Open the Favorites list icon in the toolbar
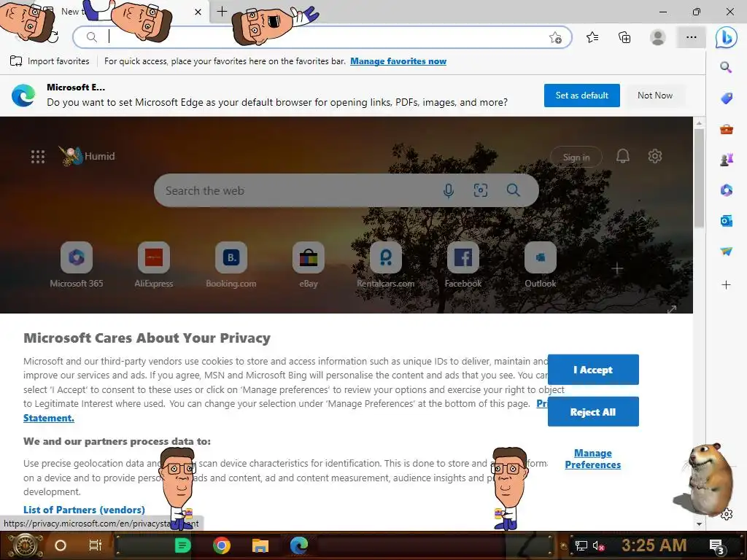The height and width of the screenshot is (560, 747). pos(592,37)
